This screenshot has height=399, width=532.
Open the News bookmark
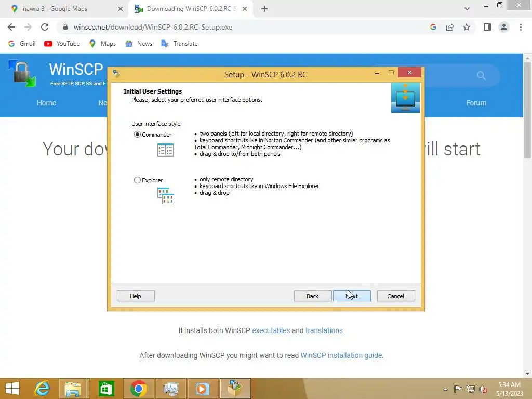click(x=139, y=44)
